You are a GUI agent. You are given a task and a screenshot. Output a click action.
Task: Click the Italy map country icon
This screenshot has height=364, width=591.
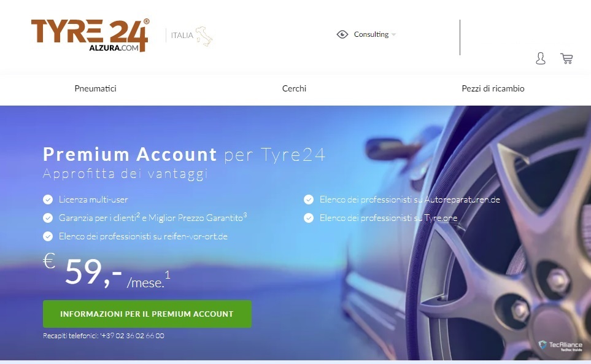tap(204, 36)
